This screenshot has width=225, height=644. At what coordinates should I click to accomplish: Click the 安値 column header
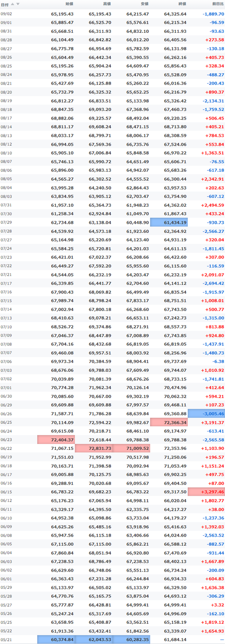[144, 4]
